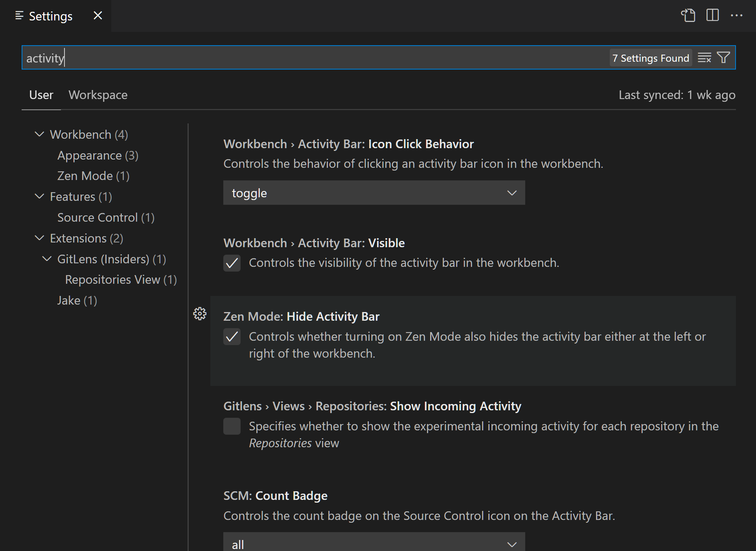Image resolution: width=756 pixels, height=551 pixels.
Task: Open the Filter Settings funnel icon
Action: 723,57
